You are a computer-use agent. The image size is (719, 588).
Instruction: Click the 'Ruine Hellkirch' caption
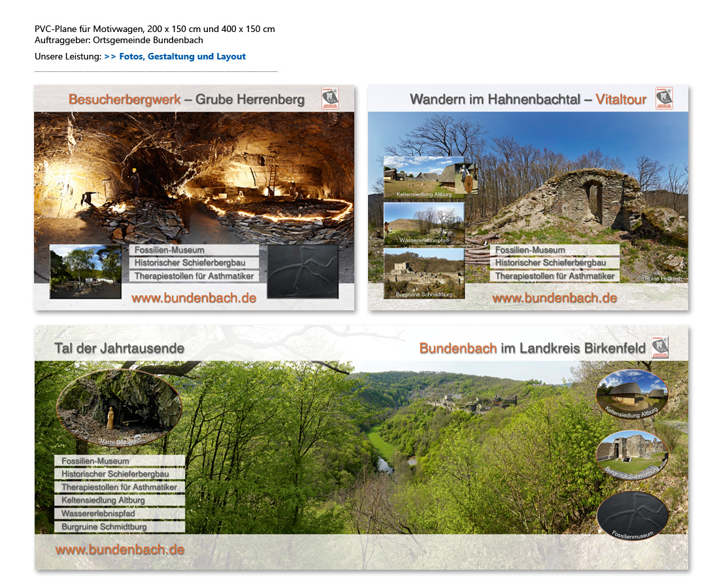tap(663, 279)
